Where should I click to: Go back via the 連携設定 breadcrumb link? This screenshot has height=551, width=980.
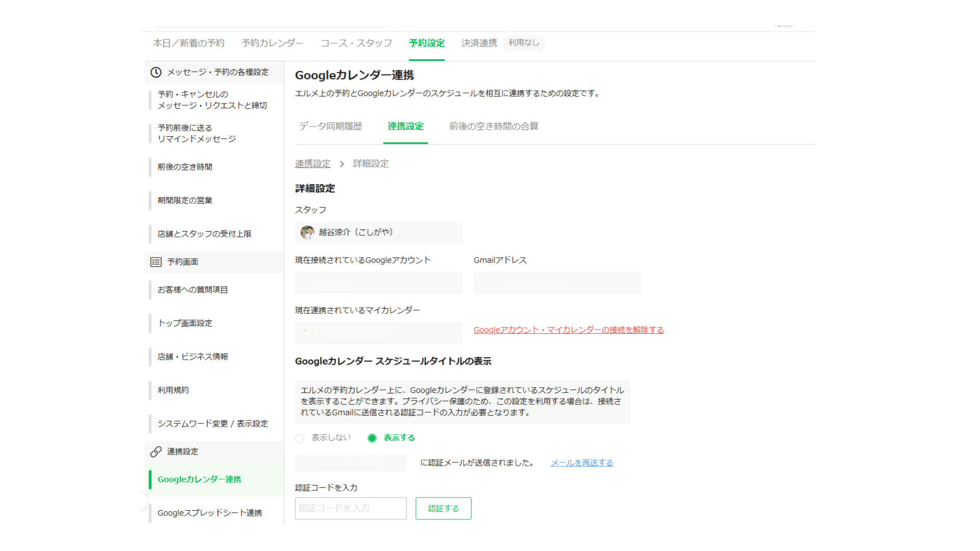pyautogui.click(x=313, y=164)
